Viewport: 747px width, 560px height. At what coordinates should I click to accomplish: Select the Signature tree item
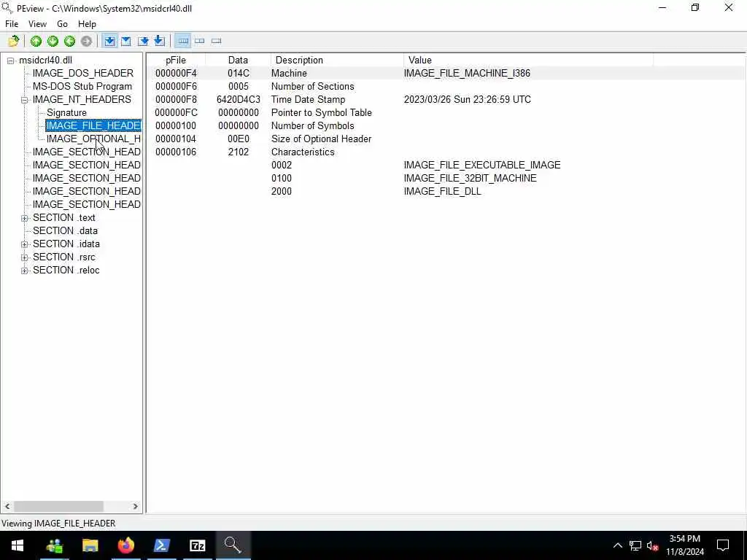coord(66,113)
